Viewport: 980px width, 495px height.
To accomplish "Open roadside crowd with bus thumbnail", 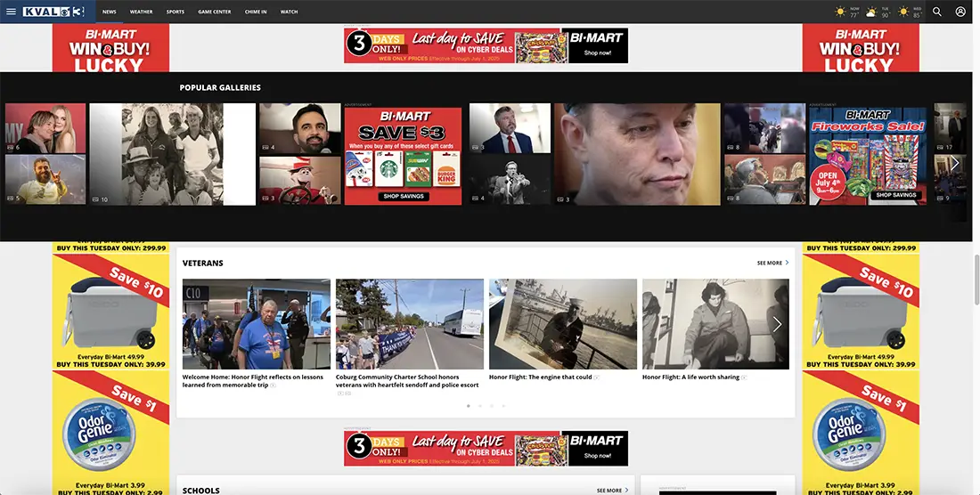I will [410, 324].
